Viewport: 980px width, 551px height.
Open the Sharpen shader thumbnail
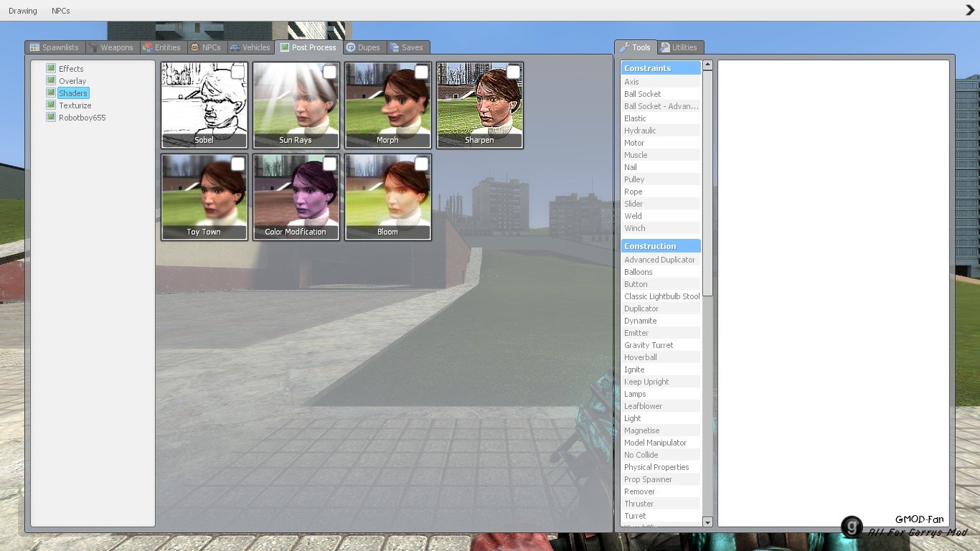tap(480, 105)
